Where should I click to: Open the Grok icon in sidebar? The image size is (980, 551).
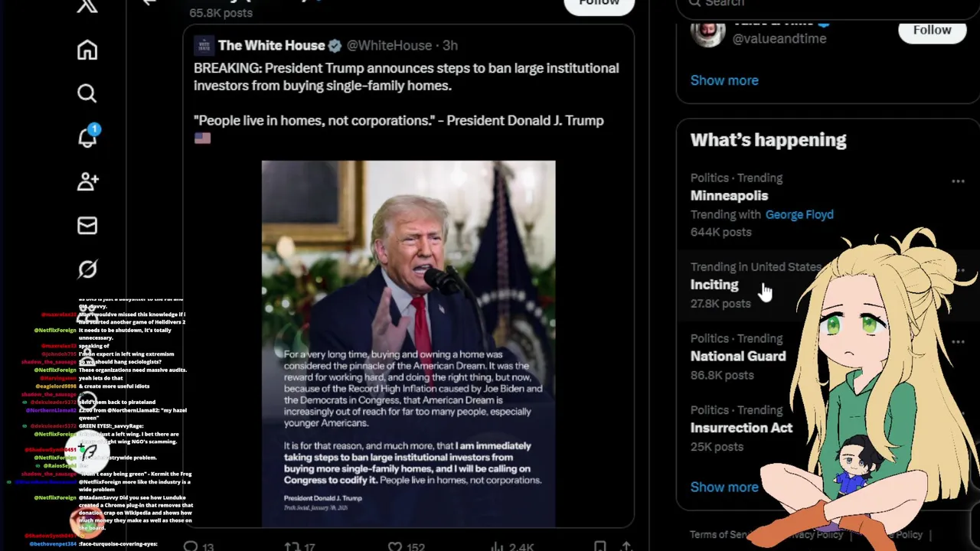(x=87, y=269)
